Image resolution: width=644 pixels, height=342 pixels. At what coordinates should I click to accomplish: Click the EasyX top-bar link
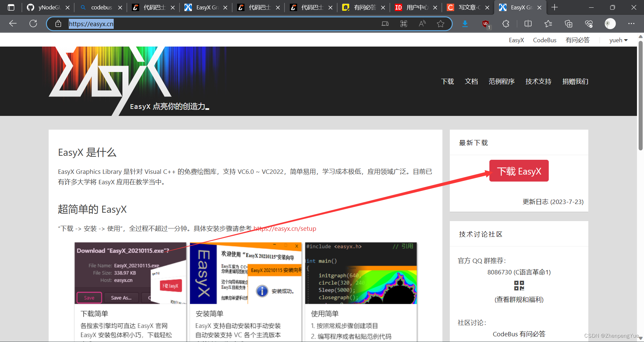pos(516,40)
